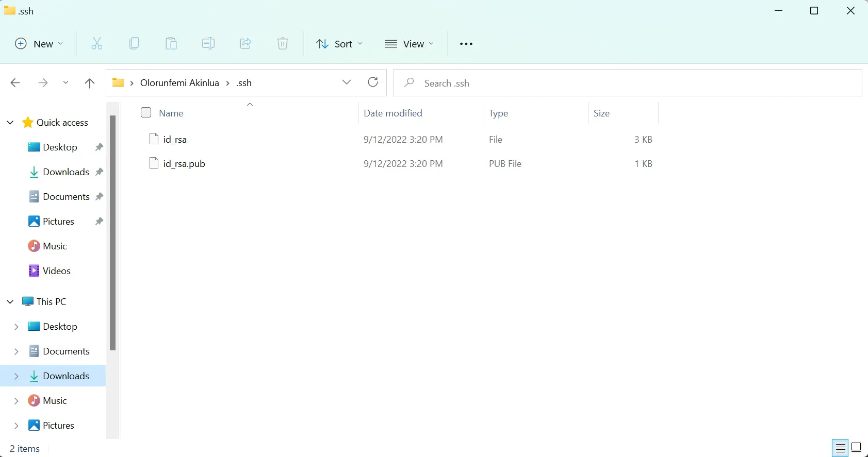Toggle the select-all checkbox beside Name
This screenshot has height=457, width=868.
(146, 112)
